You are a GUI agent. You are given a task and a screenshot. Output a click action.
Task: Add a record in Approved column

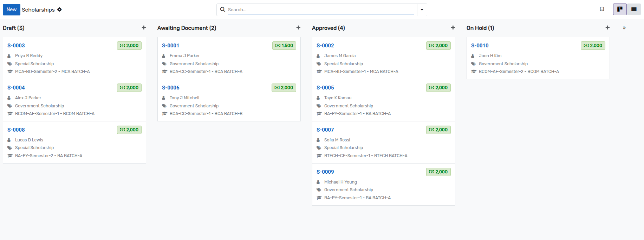453,28
